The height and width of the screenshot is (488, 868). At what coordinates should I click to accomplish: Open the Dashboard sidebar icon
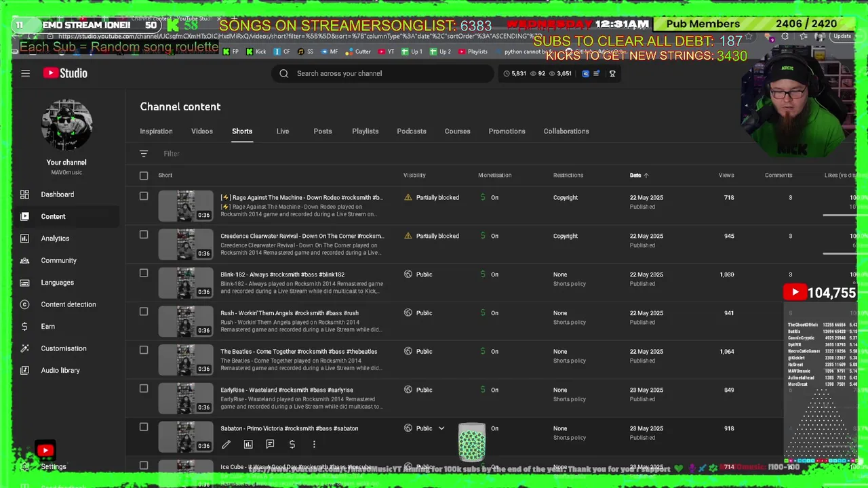24,195
